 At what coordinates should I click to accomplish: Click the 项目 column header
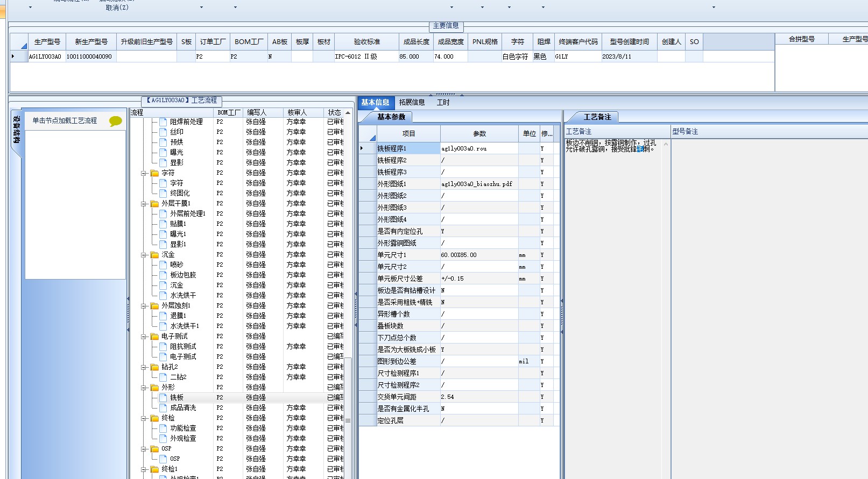point(408,134)
